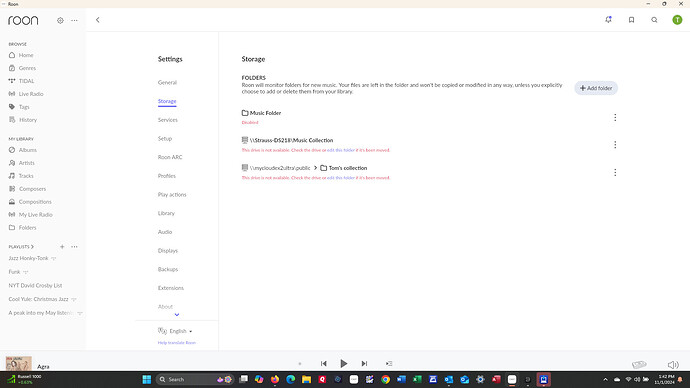Open the search magnifier icon
The image size is (690, 388).
654,20
